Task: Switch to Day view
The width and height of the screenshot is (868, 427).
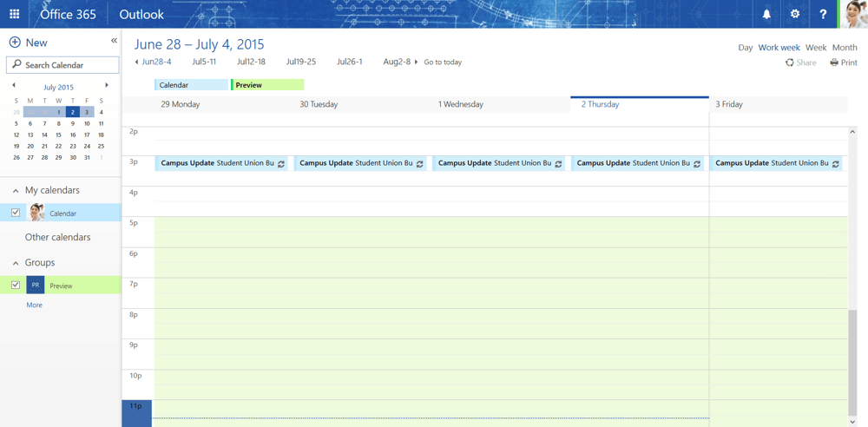Action: tap(745, 48)
